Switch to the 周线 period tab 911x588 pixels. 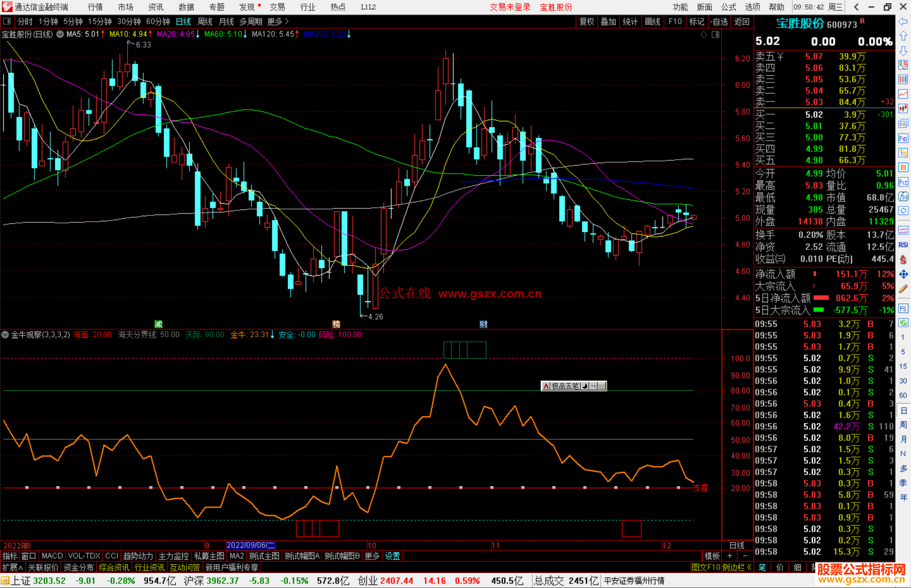coord(205,21)
